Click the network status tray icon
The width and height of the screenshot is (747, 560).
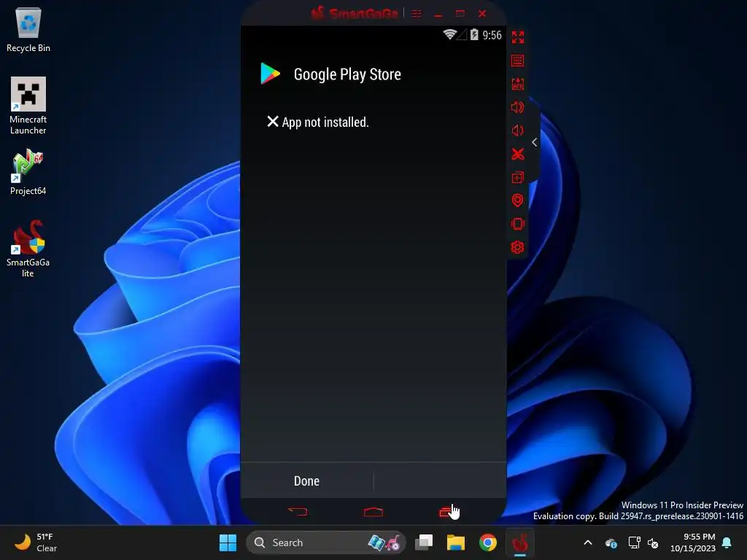pos(634,542)
